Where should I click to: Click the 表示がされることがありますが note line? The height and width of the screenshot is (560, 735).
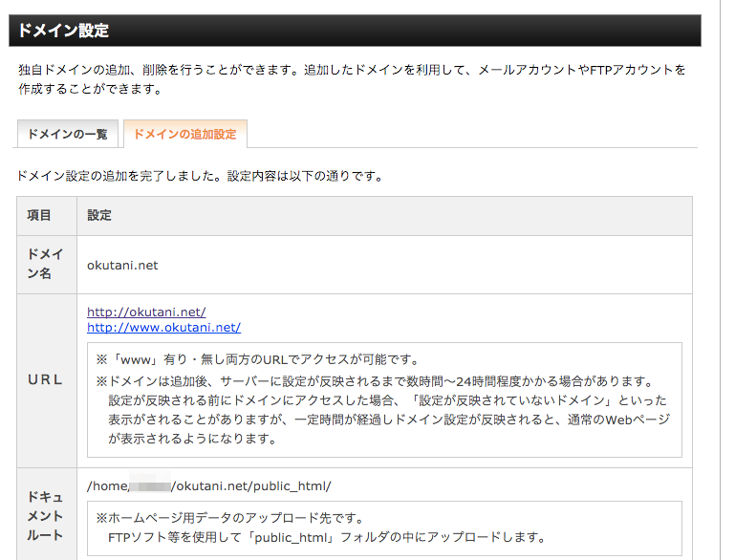tap(389, 420)
